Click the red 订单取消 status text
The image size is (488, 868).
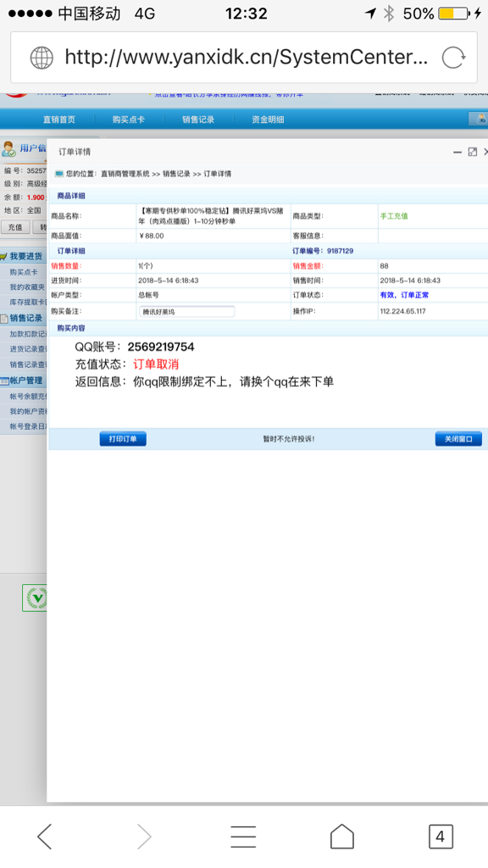(156, 364)
